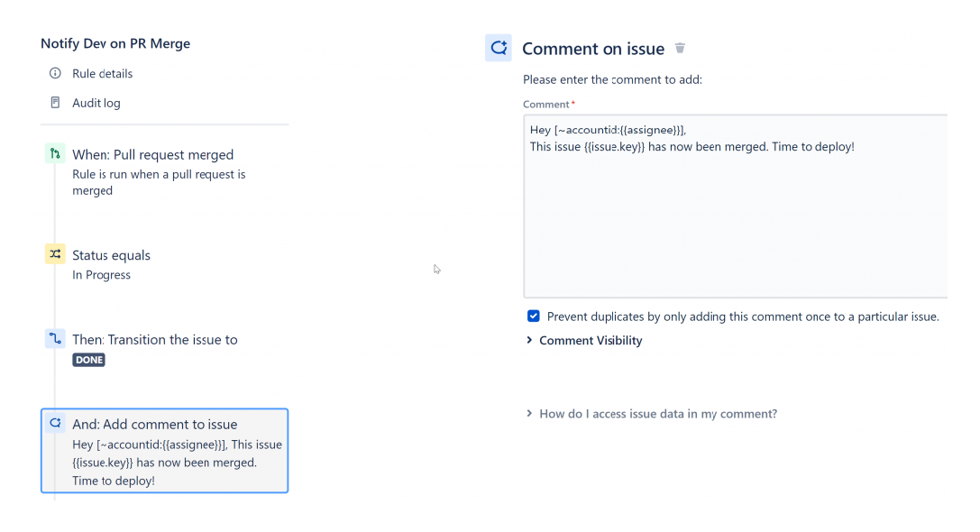This screenshot has width=980, height=532.
Task: Delete the comment action via trash icon
Action: coord(679,48)
